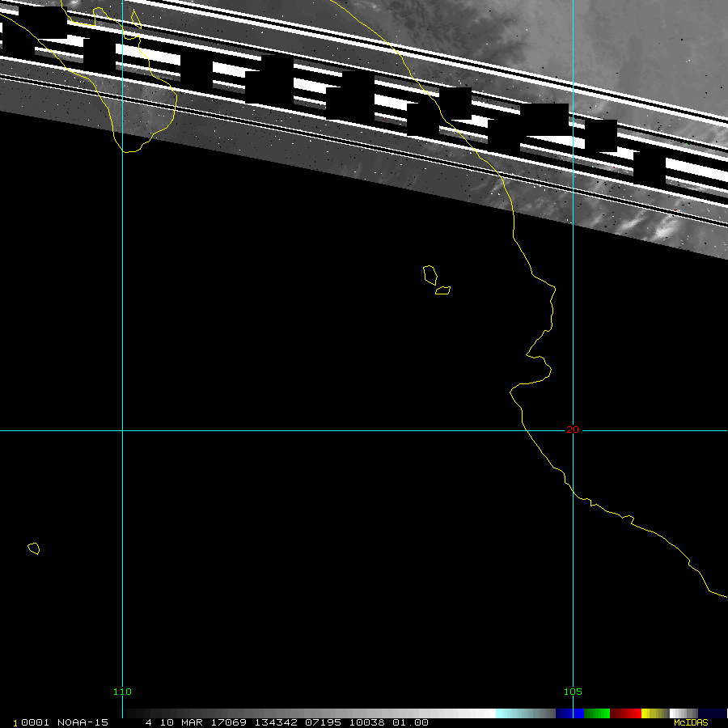Click the McIDAS label in the corner

click(x=691, y=722)
